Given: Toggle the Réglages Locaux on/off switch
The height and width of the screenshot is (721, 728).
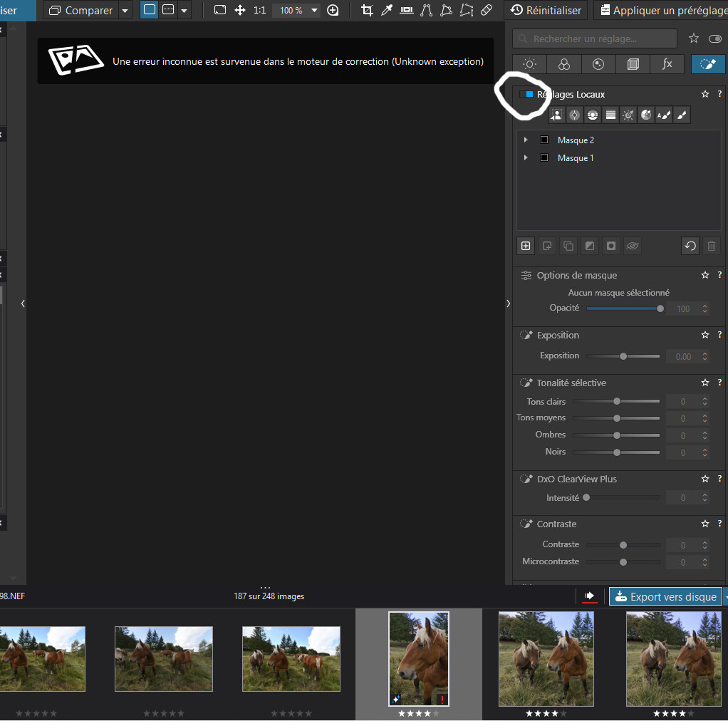Looking at the screenshot, I should tap(526, 94).
